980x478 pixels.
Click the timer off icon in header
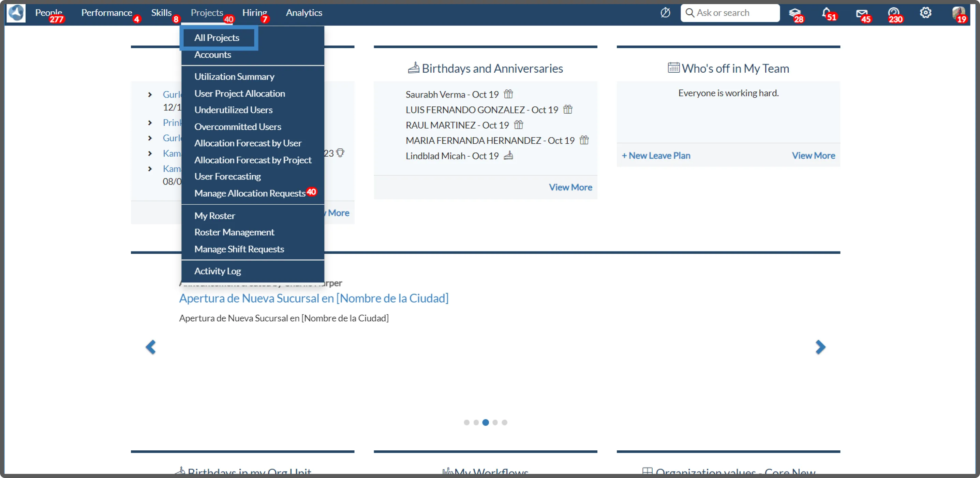point(665,13)
